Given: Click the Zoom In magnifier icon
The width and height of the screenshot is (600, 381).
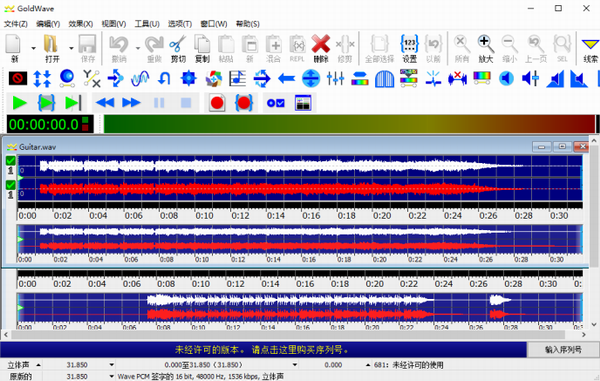Looking at the screenshot, I should point(485,49).
